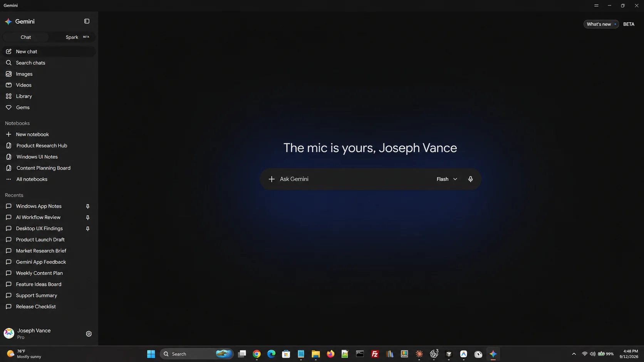
Task: Switch to the Chat tab
Action: 26,37
